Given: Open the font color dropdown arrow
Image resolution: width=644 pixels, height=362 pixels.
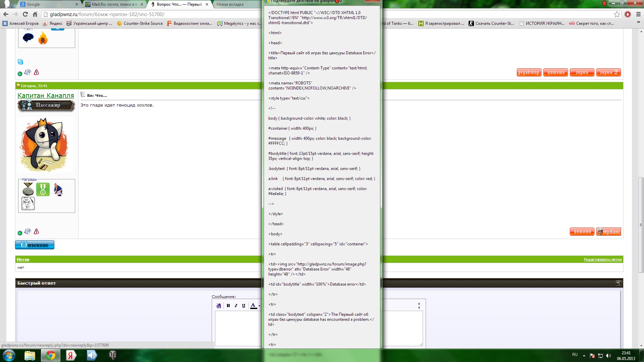Looking at the screenshot, I should pyautogui.click(x=259, y=306).
